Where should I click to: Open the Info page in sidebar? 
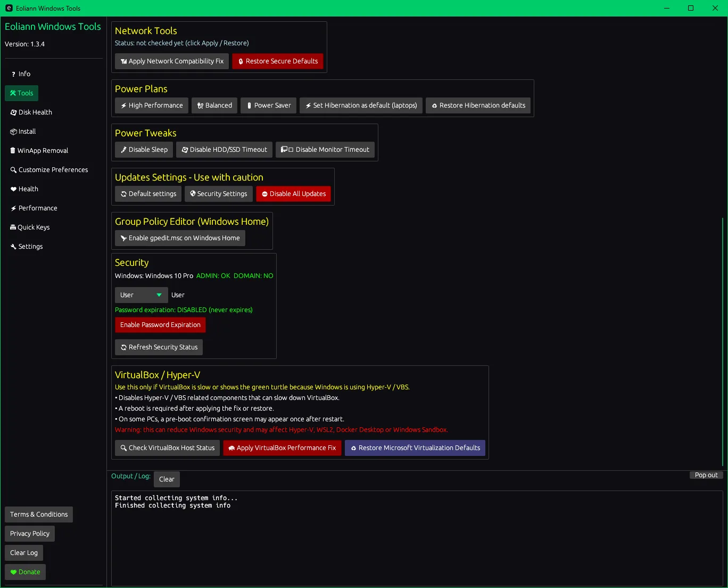pyautogui.click(x=21, y=74)
